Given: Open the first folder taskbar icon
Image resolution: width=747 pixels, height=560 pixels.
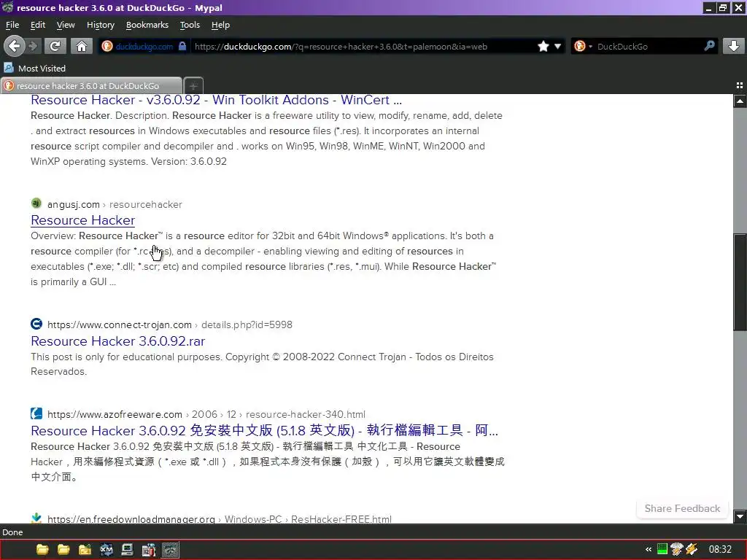Looking at the screenshot, I should [x=42, y=550].
